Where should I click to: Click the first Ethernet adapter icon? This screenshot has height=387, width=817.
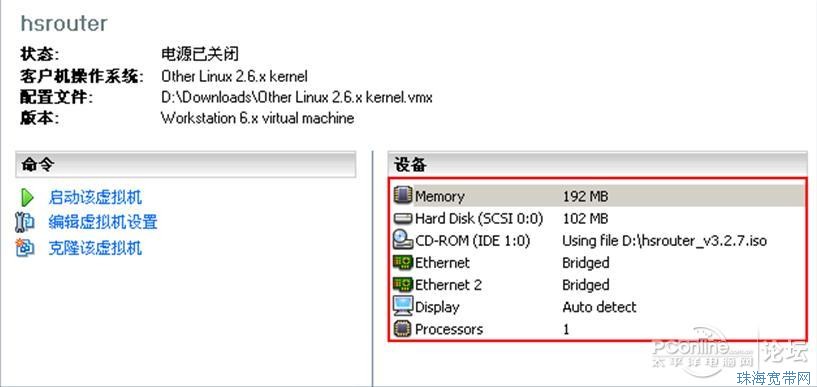pos(403,263)
